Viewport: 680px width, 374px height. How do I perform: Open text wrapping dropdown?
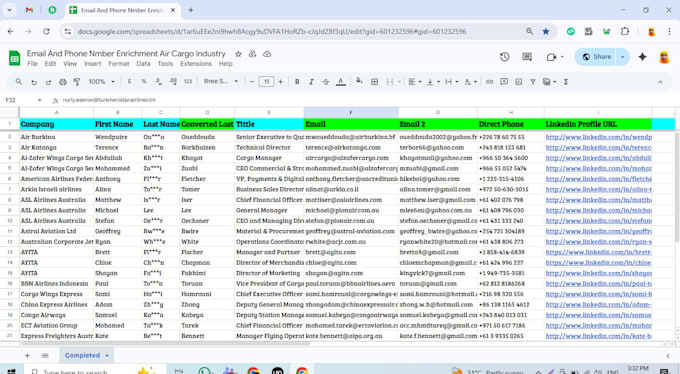pos(451,82)
